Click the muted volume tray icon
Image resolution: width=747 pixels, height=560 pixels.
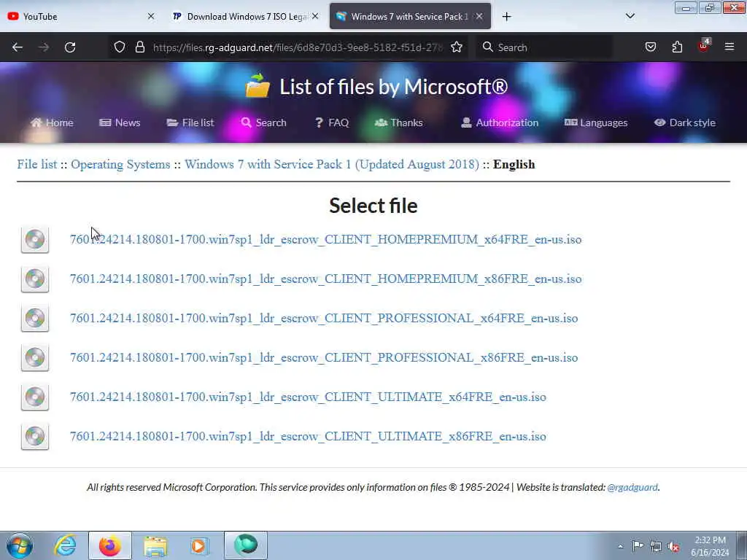point(673,546)
